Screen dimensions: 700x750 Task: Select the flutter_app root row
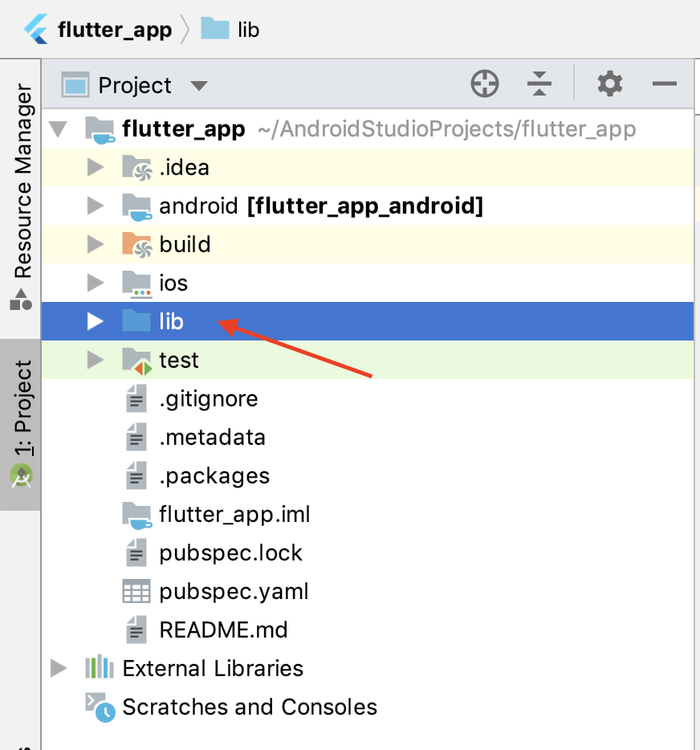click(367, 129)
